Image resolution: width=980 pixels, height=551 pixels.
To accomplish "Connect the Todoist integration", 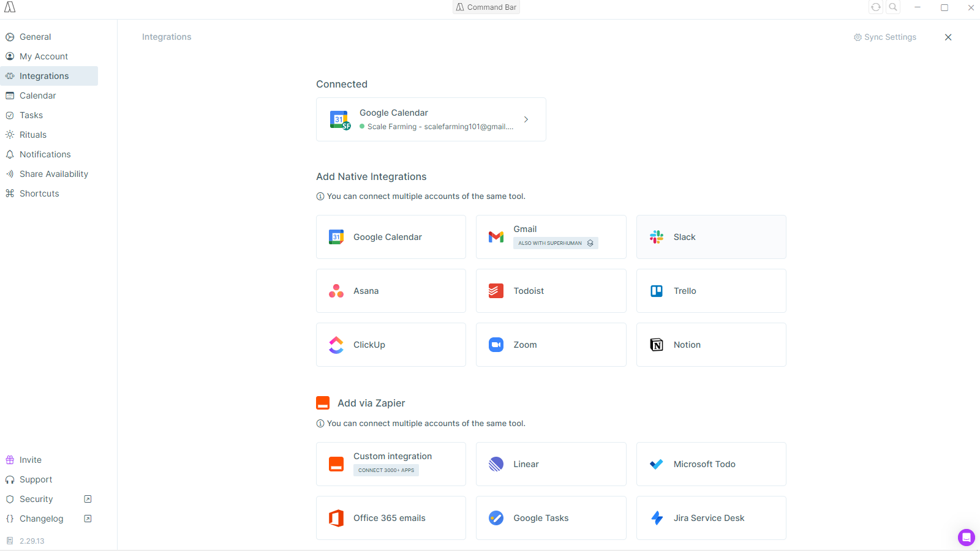I will tap(551, 291).
